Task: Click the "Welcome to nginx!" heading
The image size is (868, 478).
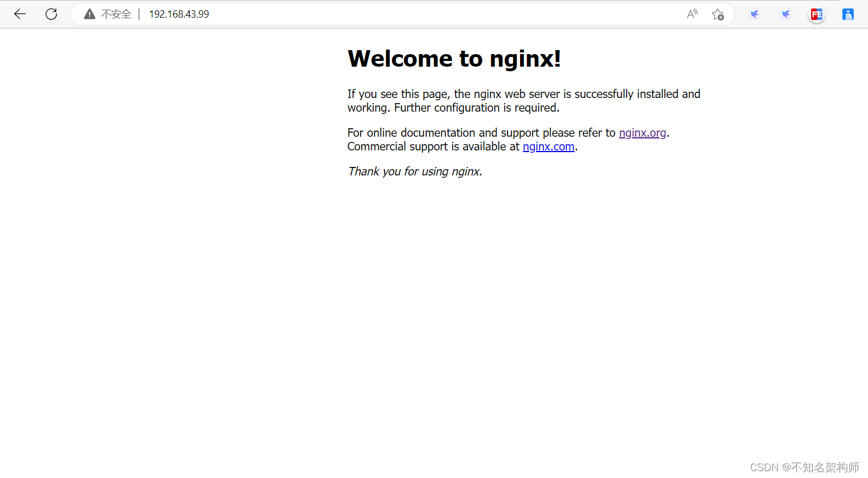Action: 455,59
